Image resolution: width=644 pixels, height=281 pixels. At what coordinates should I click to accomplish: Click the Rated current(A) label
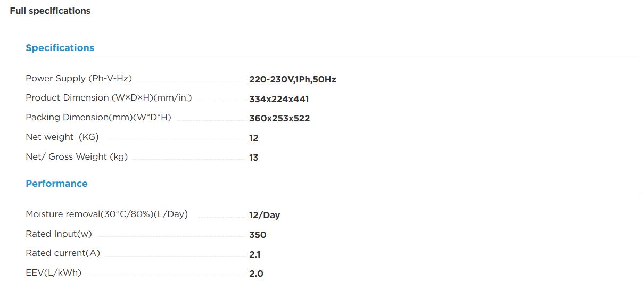[x=63, y=253]
